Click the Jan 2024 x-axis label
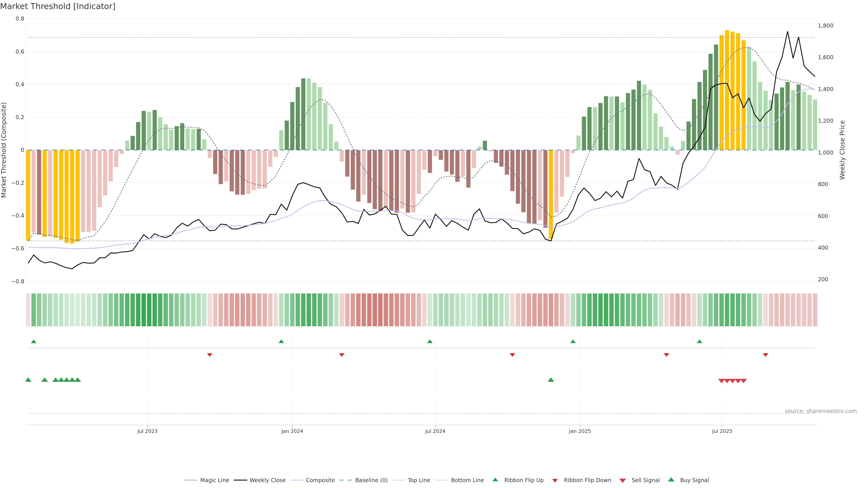 [x=292, y=431]
